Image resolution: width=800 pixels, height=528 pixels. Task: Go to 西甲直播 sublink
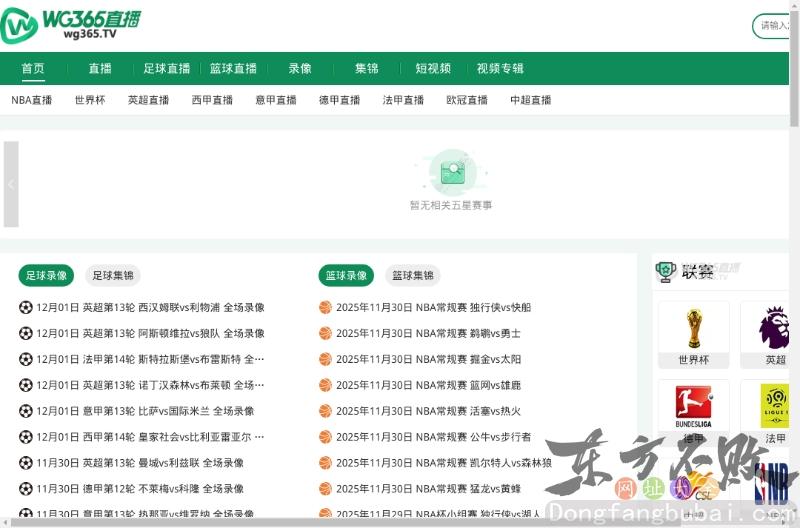(212, 100)
